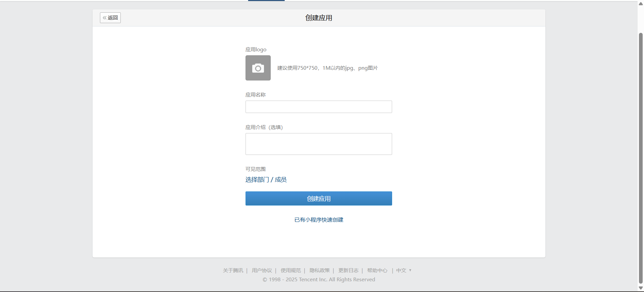Click the vertical scrollbar thumb
The height and width of the screenshot is (292, 644).
click(641, 158)
